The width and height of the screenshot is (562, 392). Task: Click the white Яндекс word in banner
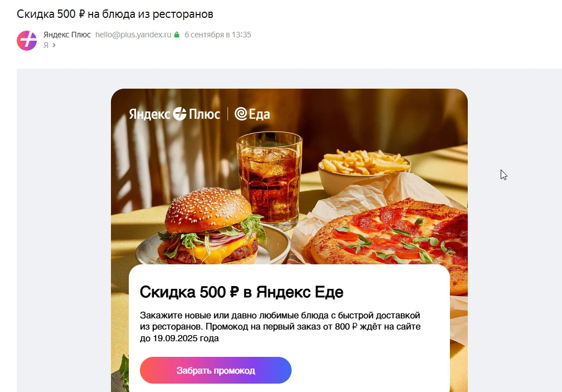coord(149,114)
